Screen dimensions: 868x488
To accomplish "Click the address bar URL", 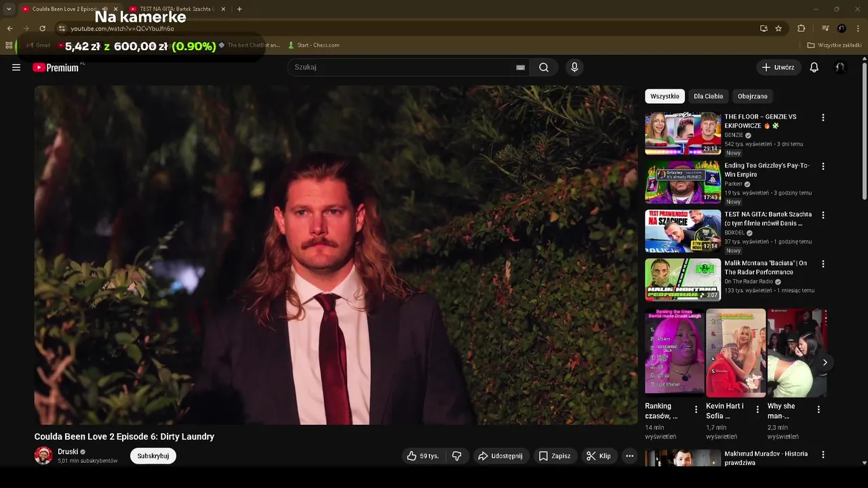I will [122, 28].
